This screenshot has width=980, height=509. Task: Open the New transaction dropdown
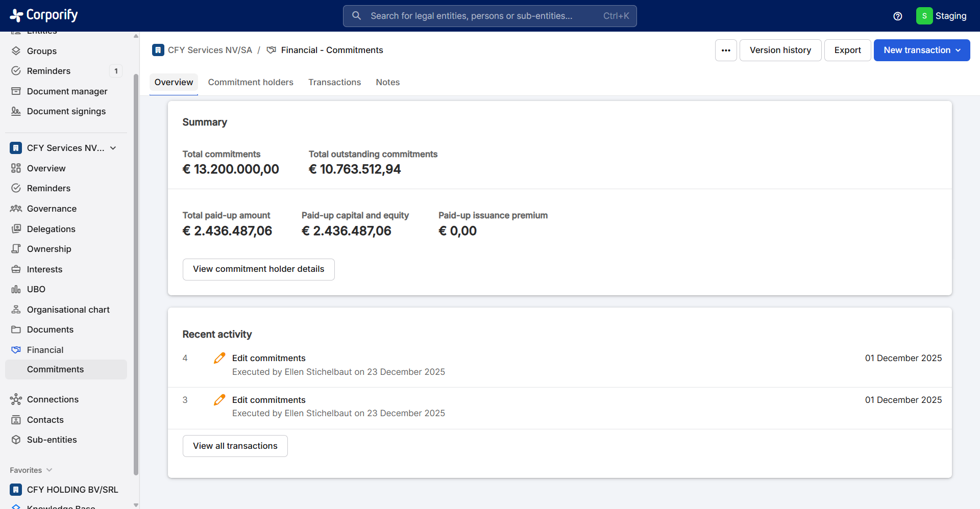pyautogui.click(x=921, y=50)
